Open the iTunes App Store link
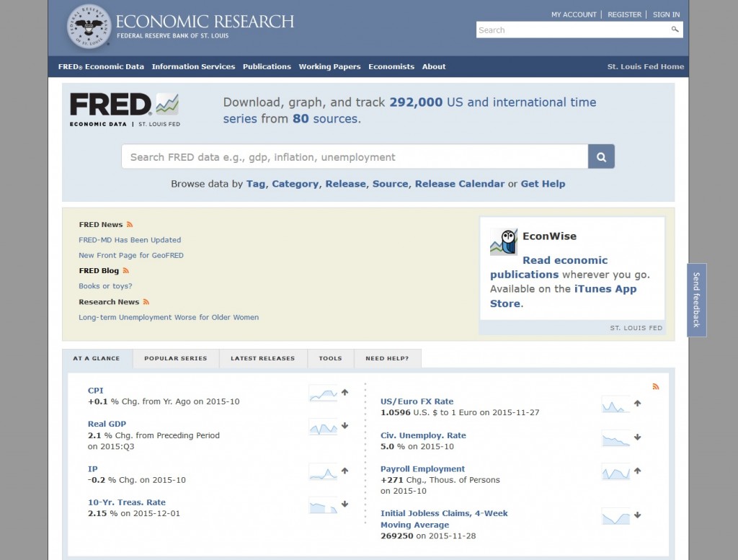Screen dimensions: 738x560 [x=563, y=296]
